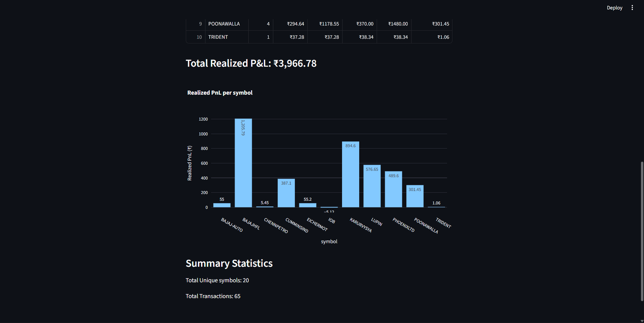This screenshot has width=644, height=323.
Task: Click the Realized PnL per symbol chart title
Action: coord(219,93)
